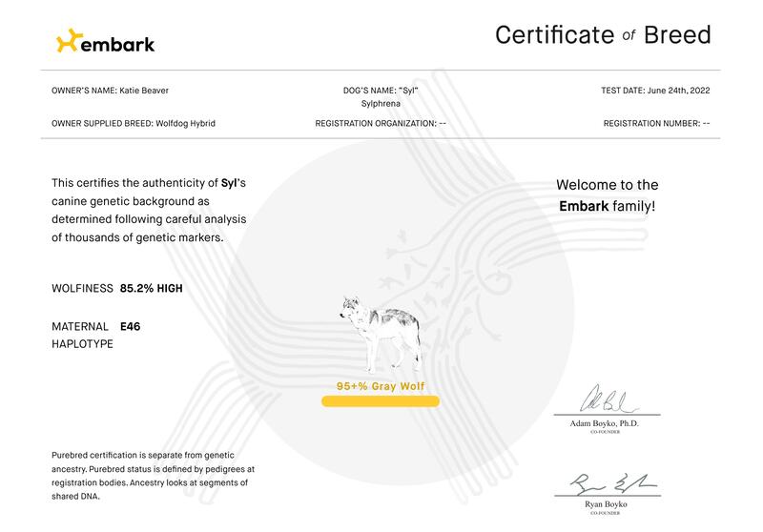This screenshot has width=763, height=532.
Task: Click the "Welcome to the Embark family!" message
Action: tap(607, 194)
